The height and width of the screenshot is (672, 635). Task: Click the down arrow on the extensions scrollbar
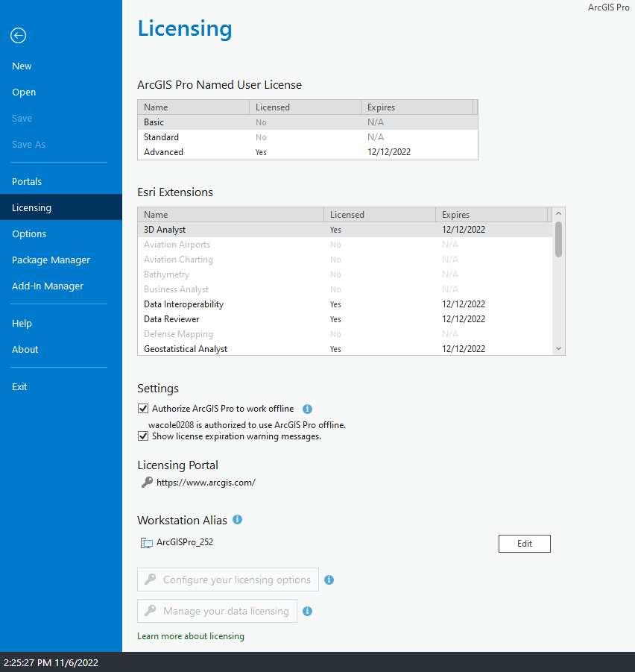(x=558, y=348)
